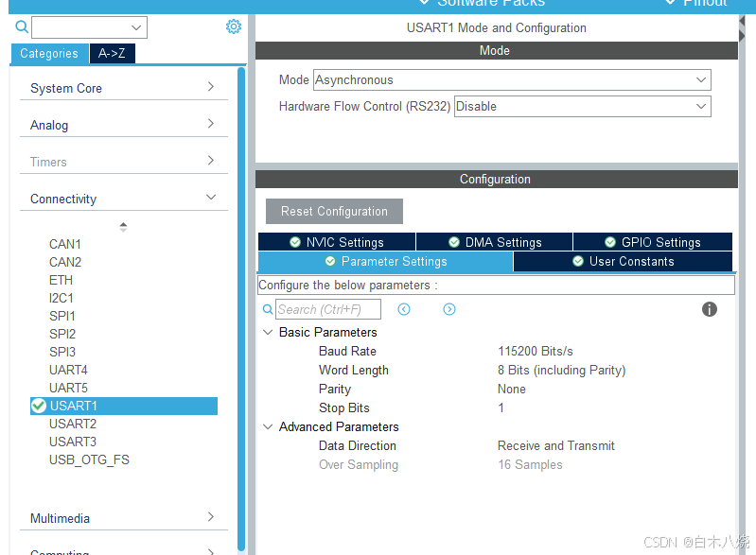
Task: Open the Mode dropdown set to Asynchronous
Action: point(511,80)
